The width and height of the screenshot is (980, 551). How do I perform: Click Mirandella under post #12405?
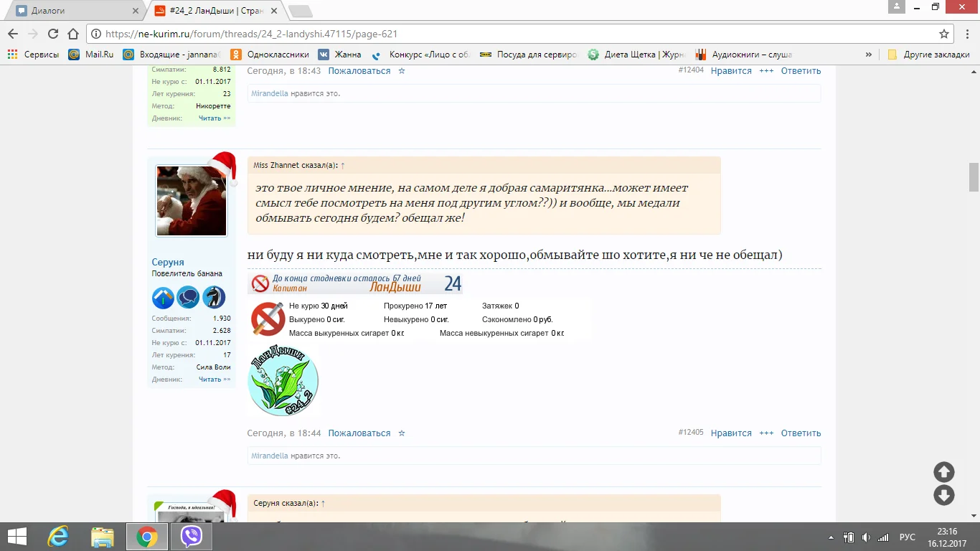point(270,456)
